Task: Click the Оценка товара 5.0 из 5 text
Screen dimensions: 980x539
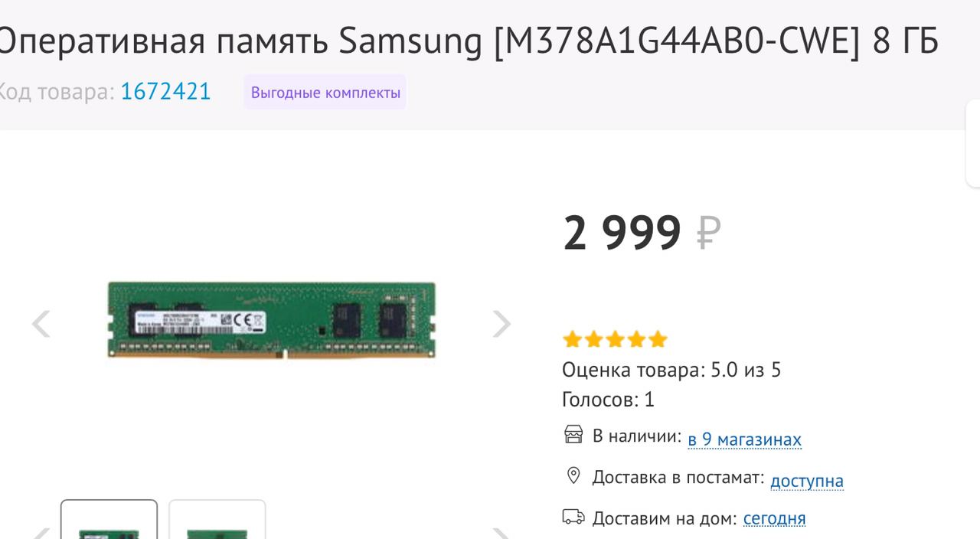Action: click(671, 371)
